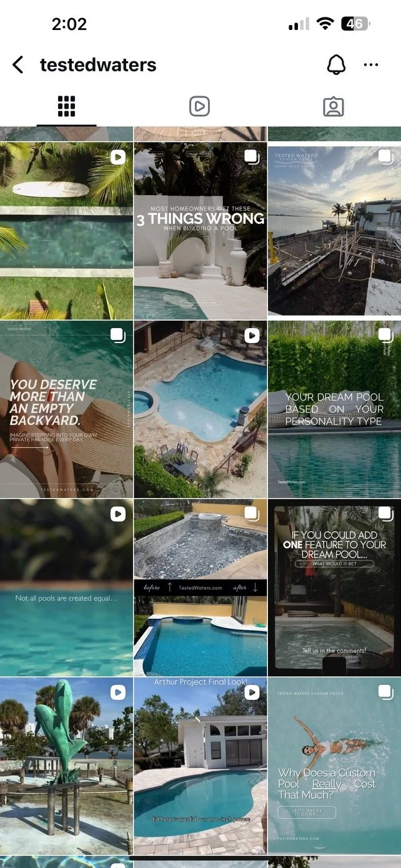Open the tagged photos tab
The image size is (401, 868).
coord(334,107)
